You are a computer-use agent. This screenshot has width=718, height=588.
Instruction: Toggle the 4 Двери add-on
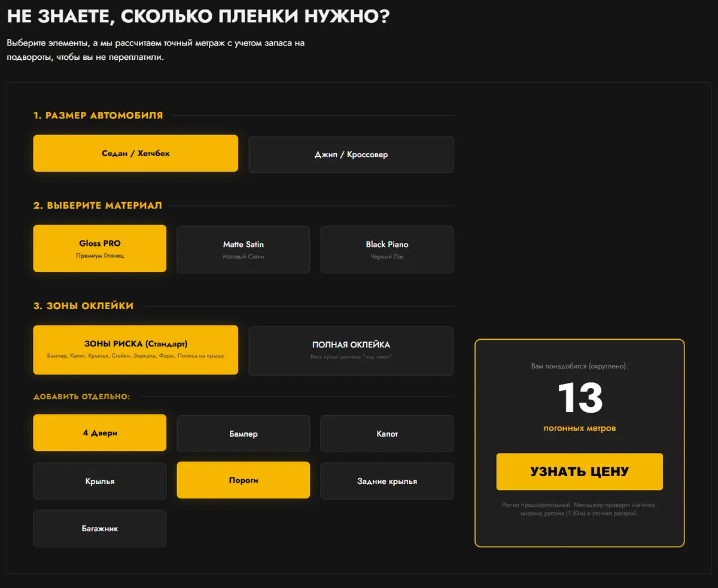(x=100, y=432)
